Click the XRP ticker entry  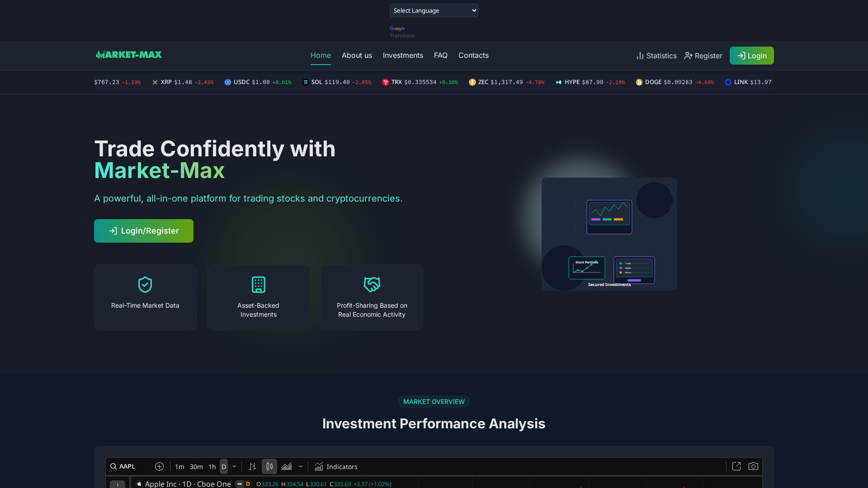[183, 82]
